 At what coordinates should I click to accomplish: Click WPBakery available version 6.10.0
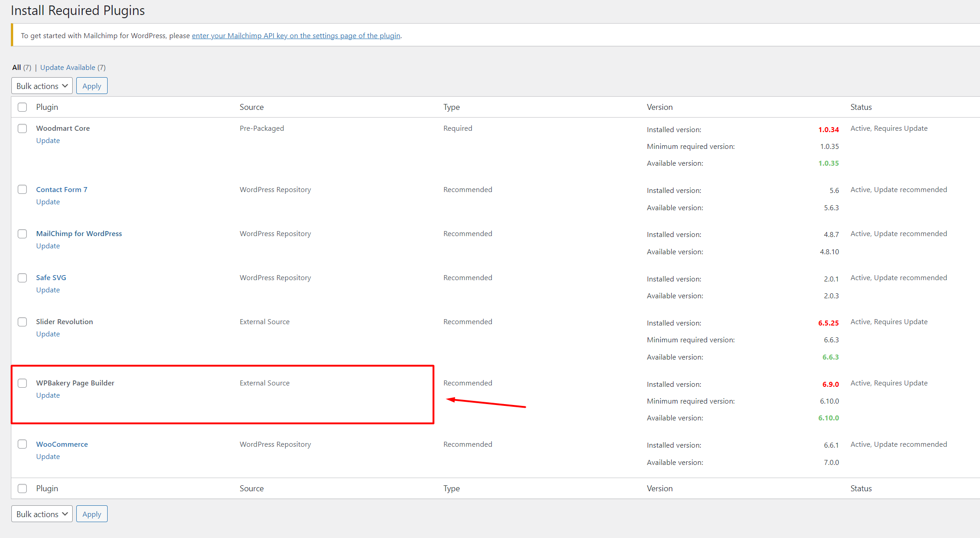pos(828,418)
